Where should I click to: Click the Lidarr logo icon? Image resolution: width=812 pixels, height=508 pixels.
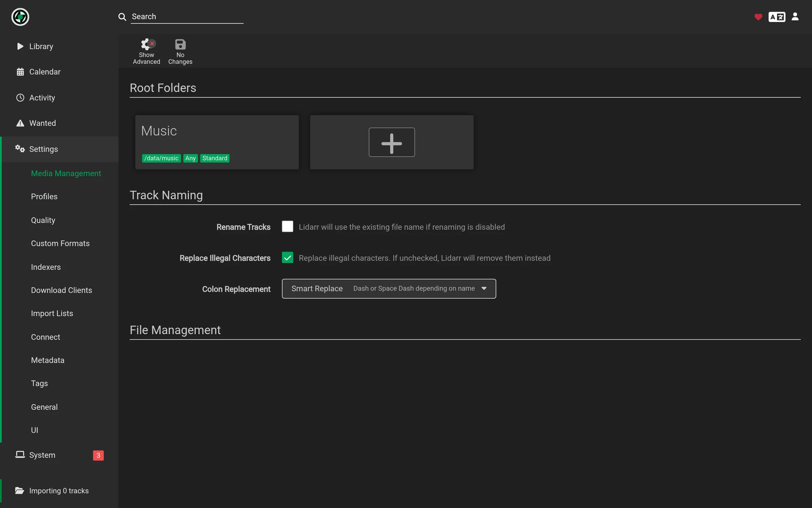[x=20, y=17]
